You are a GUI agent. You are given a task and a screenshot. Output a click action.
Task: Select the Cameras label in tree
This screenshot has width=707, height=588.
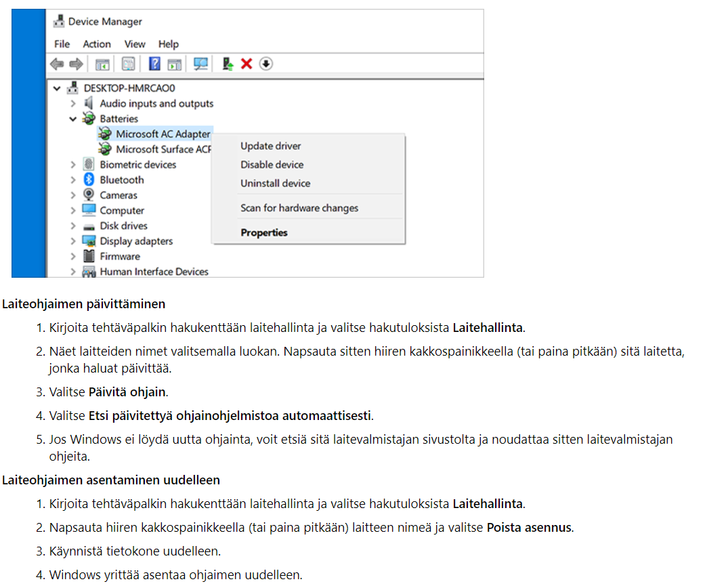[119, 195]
